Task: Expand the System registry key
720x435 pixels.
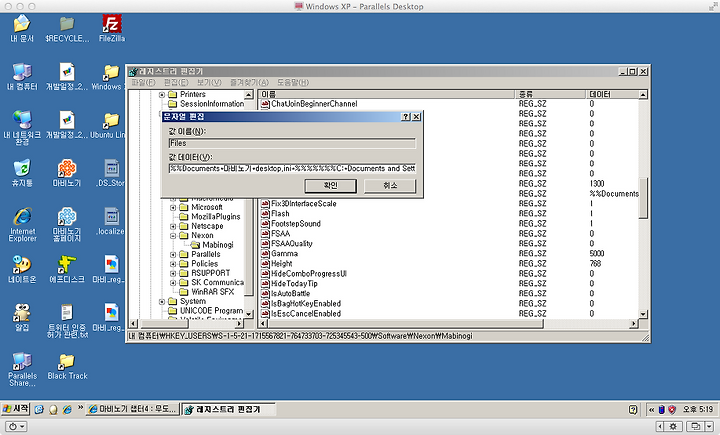Action: point(162,302)
